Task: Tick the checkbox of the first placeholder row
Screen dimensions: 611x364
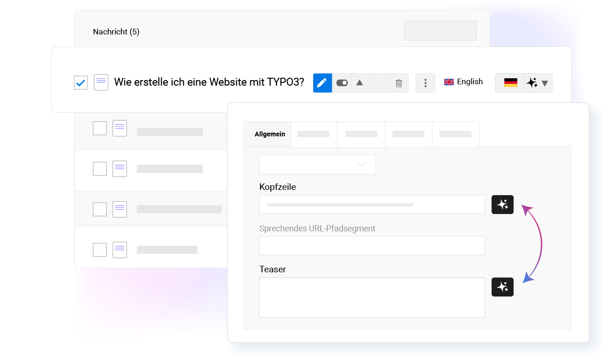Action: pyautogui.click(x=100, y=128)
